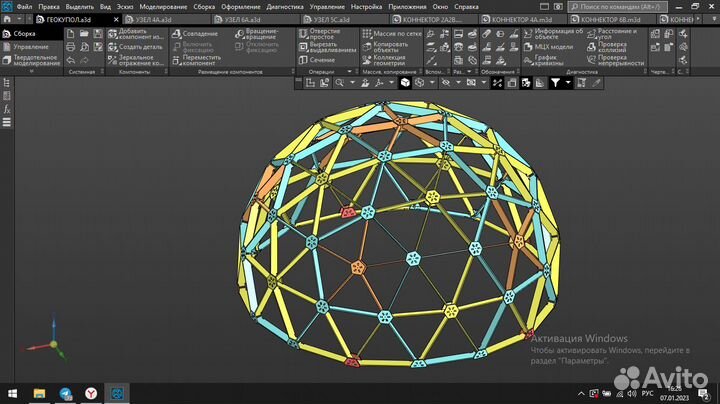Image resolution: width=720 pixels, height=404 pixels.
Task: Click the Print icon in Системная panel
Action: tap(70, 47)
